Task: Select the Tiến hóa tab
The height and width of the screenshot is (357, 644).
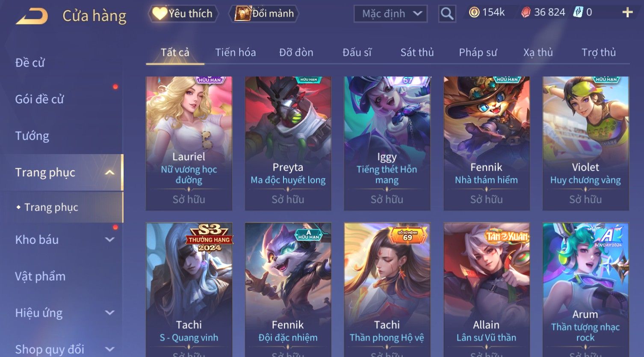Action: click(x=236, y=53)
